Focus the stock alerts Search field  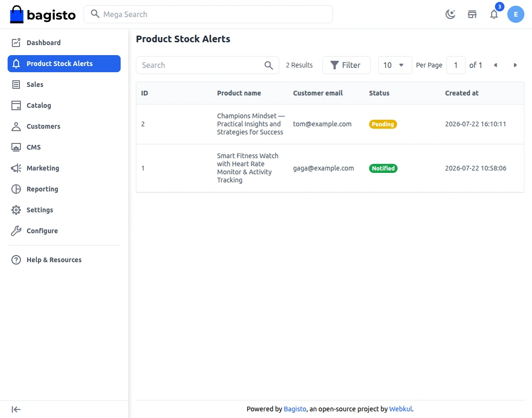(208, 65)
